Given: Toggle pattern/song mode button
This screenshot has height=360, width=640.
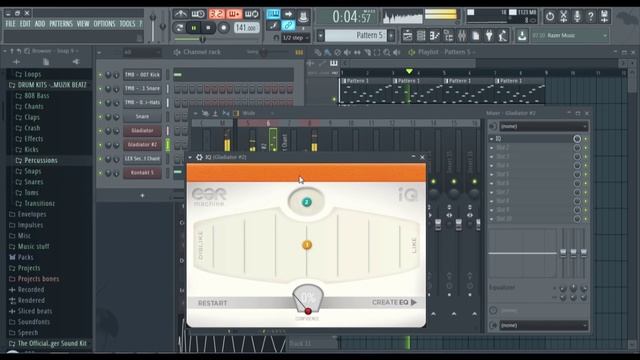Looking at the screenshot, I should pos(179,28).
